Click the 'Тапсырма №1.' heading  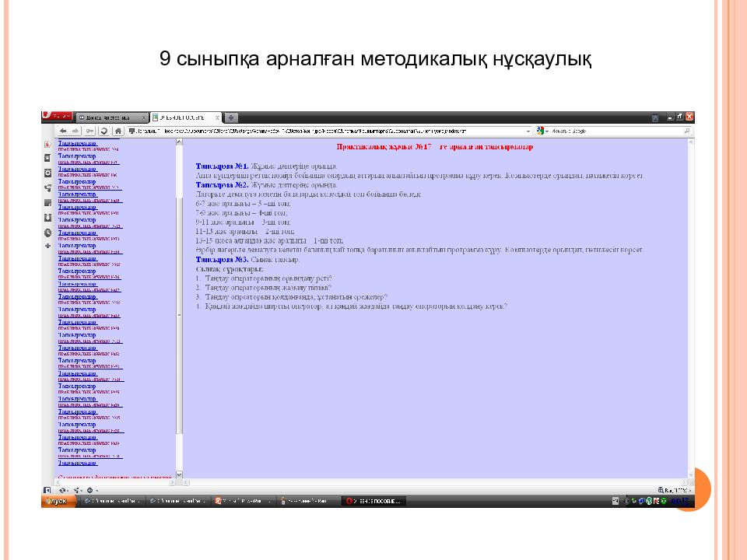222,166
